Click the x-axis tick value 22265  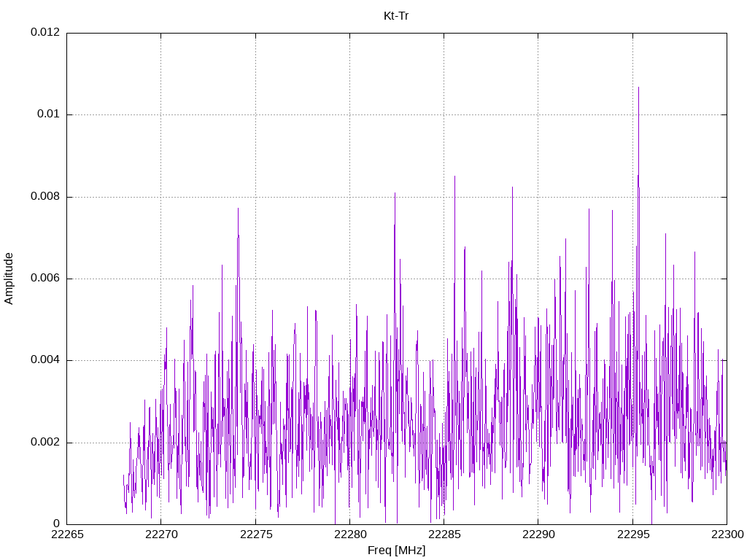tap(67, 534)
